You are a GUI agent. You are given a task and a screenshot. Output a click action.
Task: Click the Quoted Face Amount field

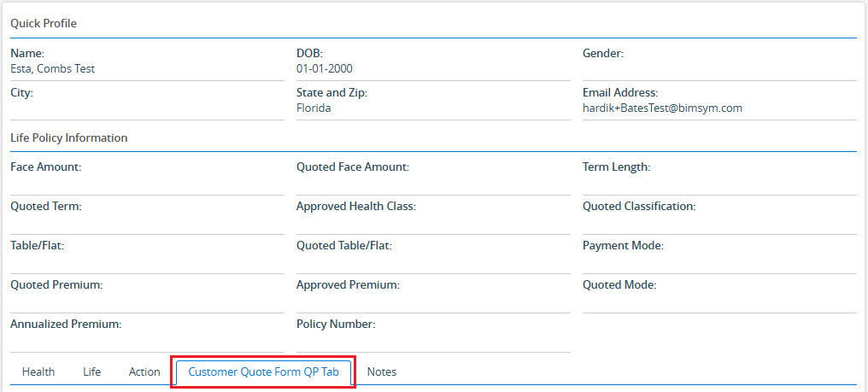point(433,175)
